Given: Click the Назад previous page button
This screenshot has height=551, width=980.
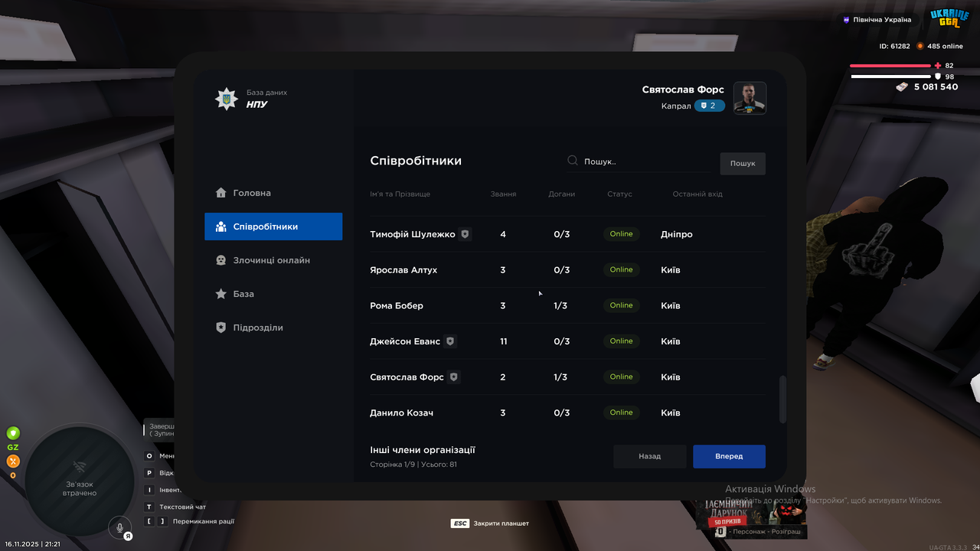Looking at the screenshot, I should 649,456.
